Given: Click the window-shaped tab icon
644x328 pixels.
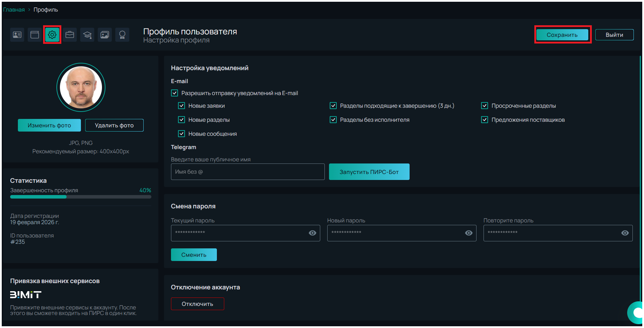Looking at the screenshot, I should 35,35.
